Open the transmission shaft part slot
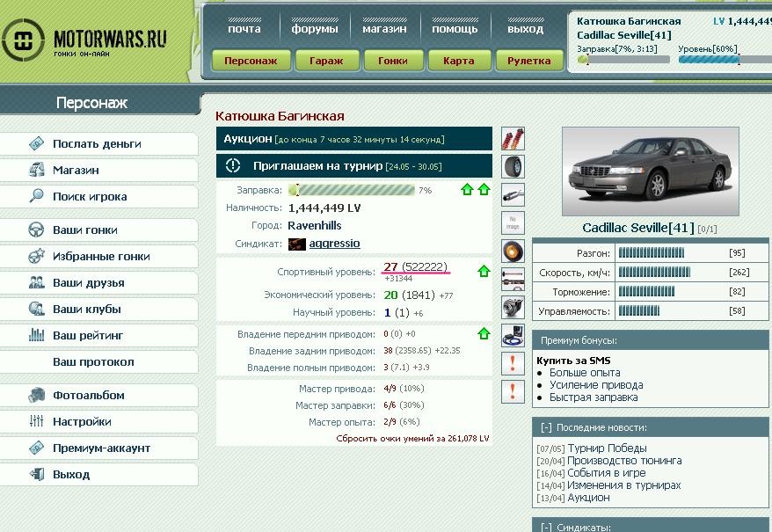This screenshot has width=772, height=532. pos(513,280)
